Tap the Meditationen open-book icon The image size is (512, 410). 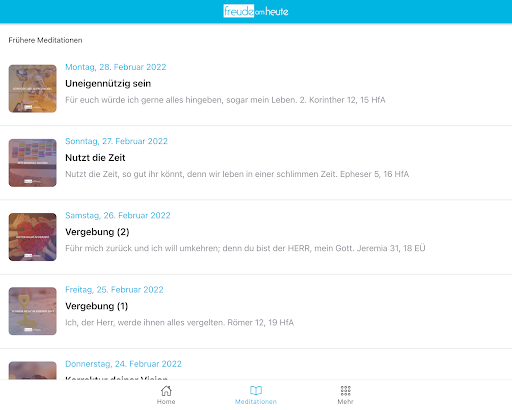256,390
